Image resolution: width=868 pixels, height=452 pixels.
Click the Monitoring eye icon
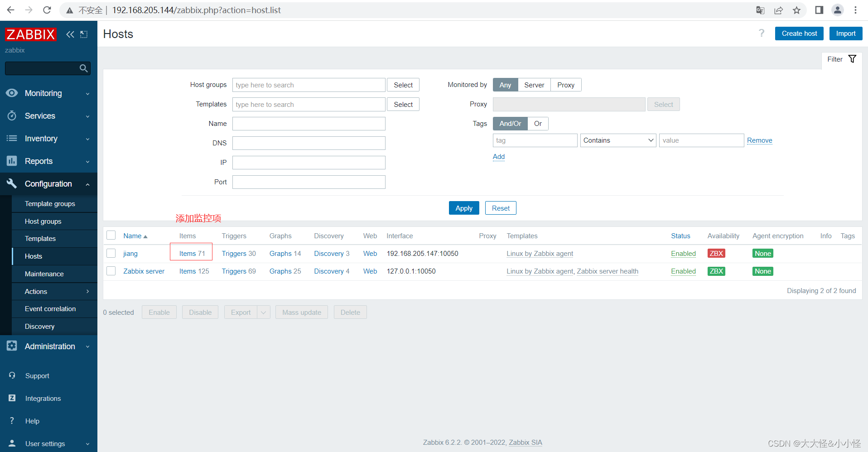pos(12,93)
